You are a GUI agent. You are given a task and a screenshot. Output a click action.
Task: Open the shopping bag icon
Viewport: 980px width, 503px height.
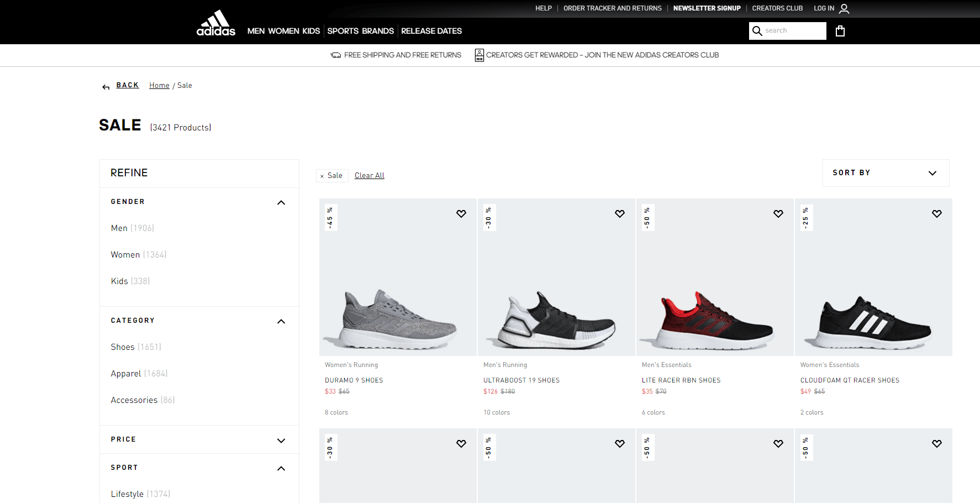pyautogui.click(x=840, y=31)
